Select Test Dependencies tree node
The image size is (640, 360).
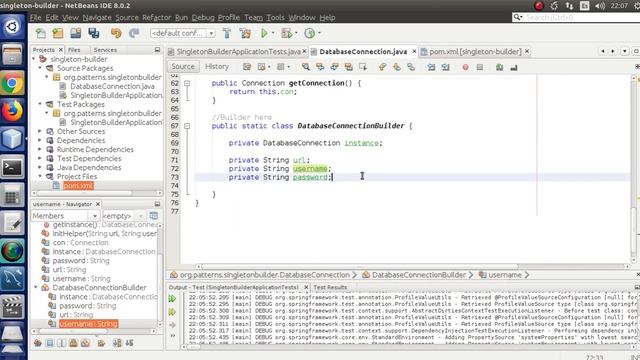click(89, 158)
